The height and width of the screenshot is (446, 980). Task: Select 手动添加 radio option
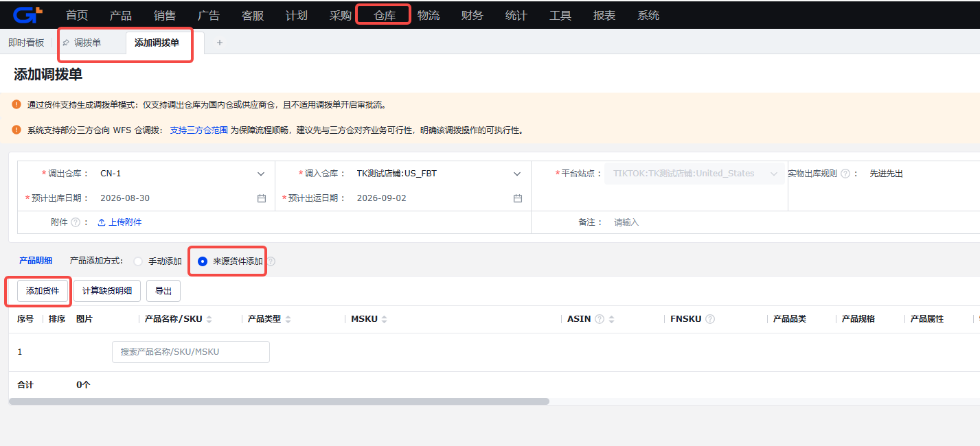(138, 261)
